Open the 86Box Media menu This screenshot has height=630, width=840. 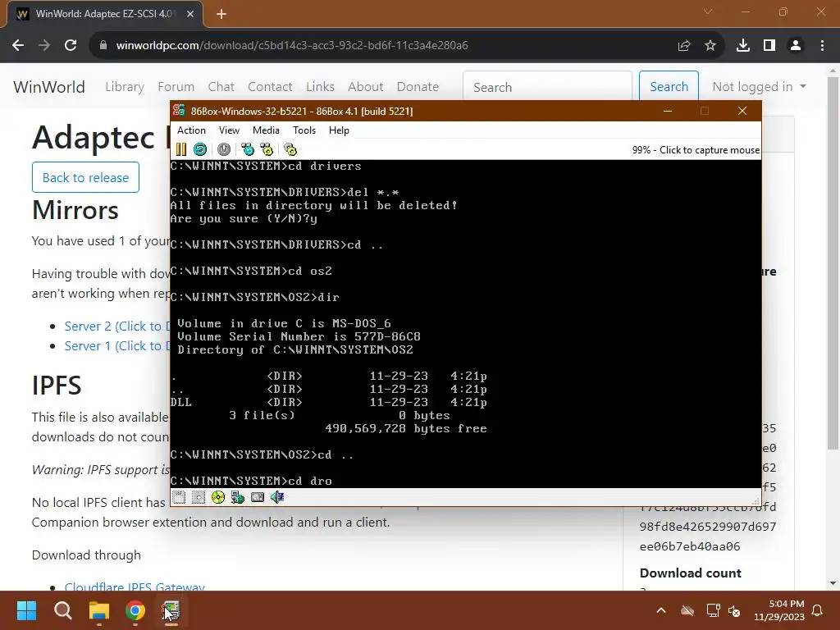266,130
